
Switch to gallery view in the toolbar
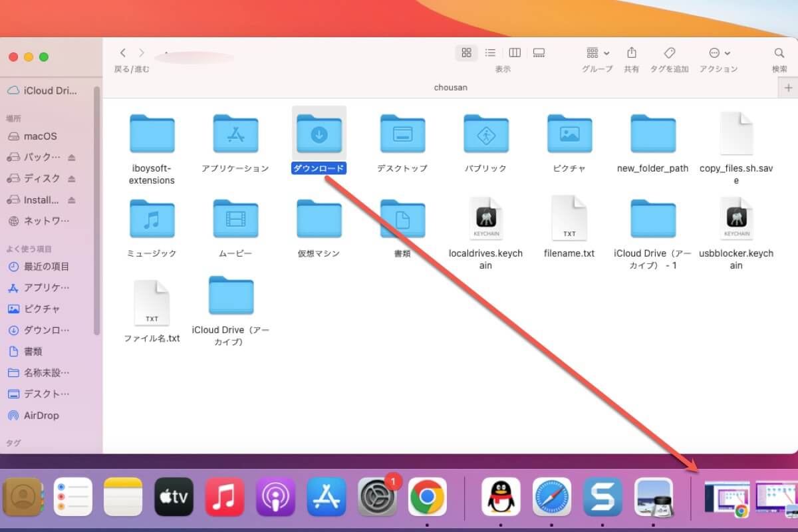[539, 53]
